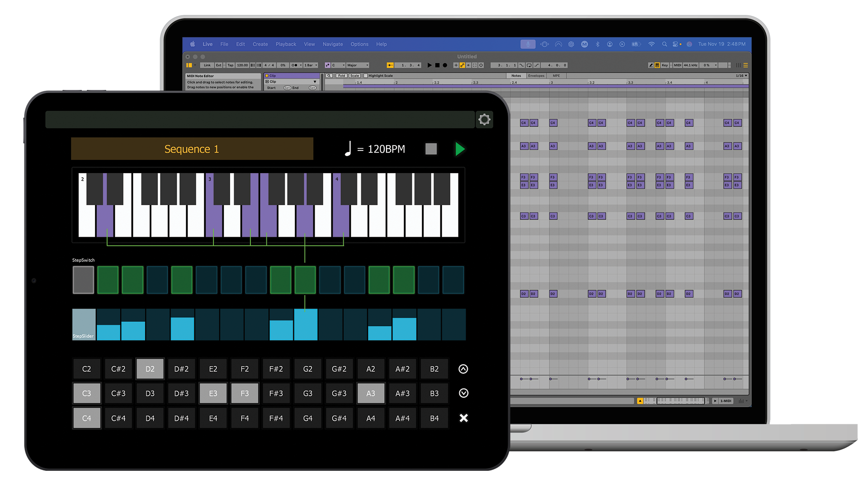Click the Ableton record circle button
The width and height of the screenshot is (868, 488).
[x=445, y=66]
